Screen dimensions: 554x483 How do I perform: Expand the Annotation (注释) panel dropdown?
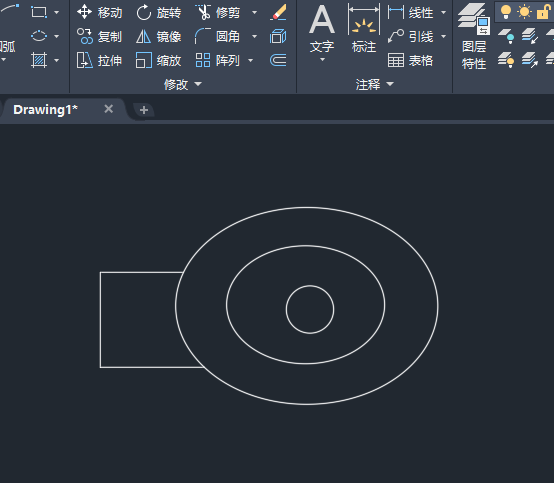click(x=375, y=84)
